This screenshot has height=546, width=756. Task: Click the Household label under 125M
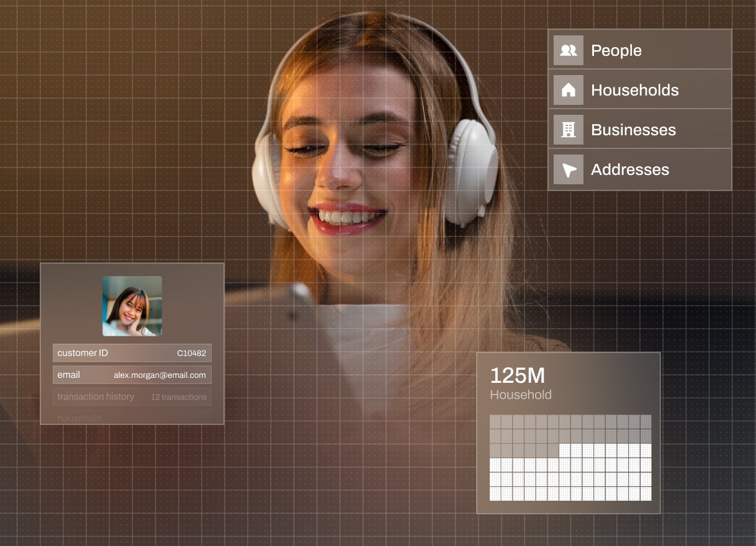pyautogui.click(x=521, y=395)
